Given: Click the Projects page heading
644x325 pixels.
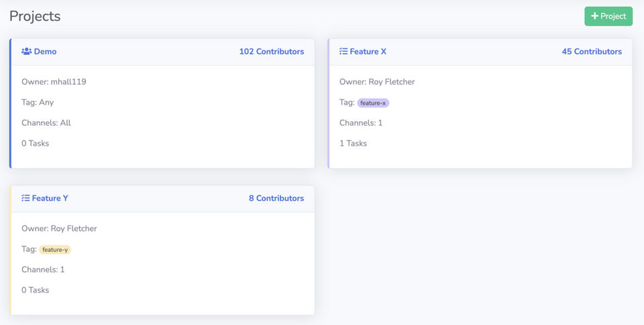Looking at the screenshot, I should pyautogui.click(x=35, y=16).
